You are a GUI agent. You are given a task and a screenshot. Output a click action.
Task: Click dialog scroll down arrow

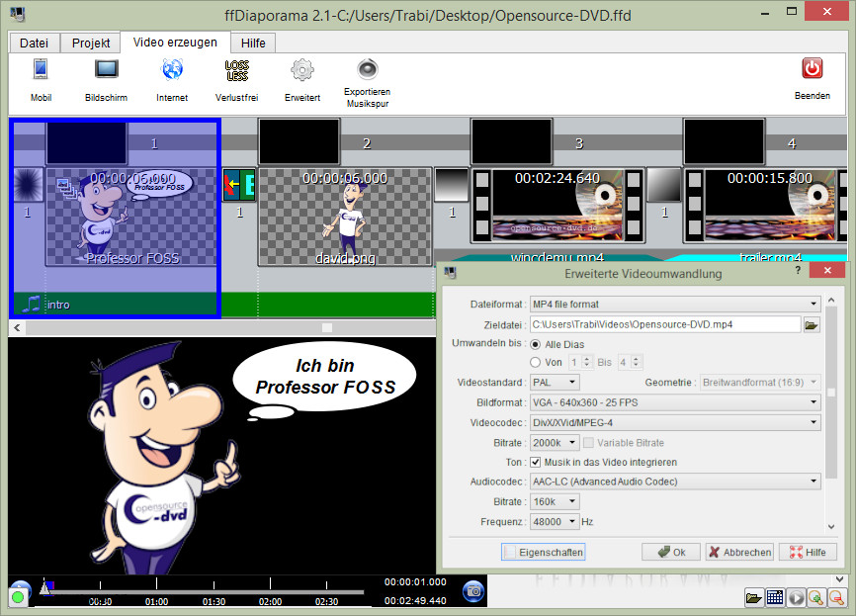click(831, 527)
